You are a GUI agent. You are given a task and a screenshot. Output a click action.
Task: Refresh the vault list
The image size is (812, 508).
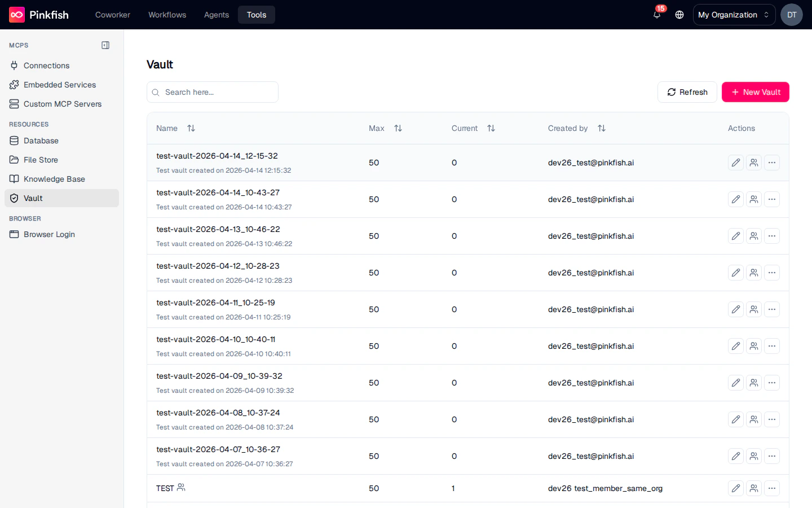tap(687, 92)
